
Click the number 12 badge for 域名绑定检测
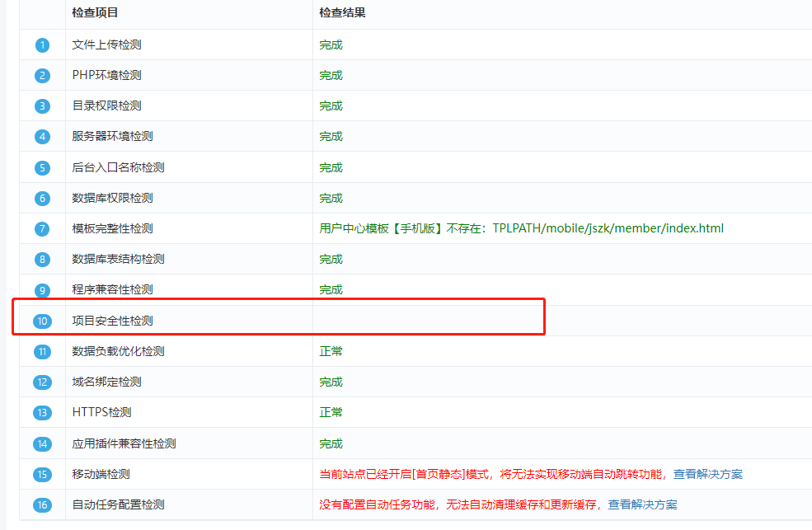pos(43,383)
